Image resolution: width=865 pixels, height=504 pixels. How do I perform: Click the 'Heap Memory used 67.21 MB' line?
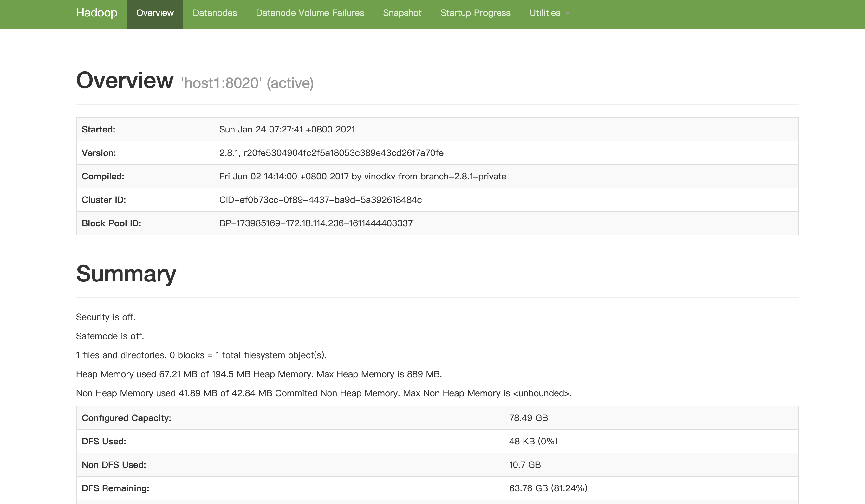tap(259, 374)
